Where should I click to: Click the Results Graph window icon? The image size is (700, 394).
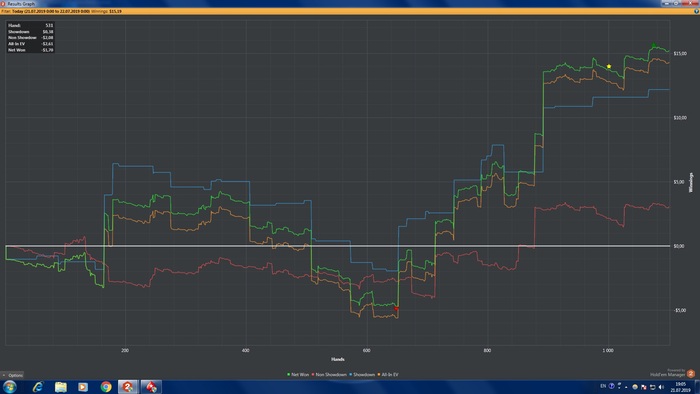pyautogui.click(x=3, y=4)
